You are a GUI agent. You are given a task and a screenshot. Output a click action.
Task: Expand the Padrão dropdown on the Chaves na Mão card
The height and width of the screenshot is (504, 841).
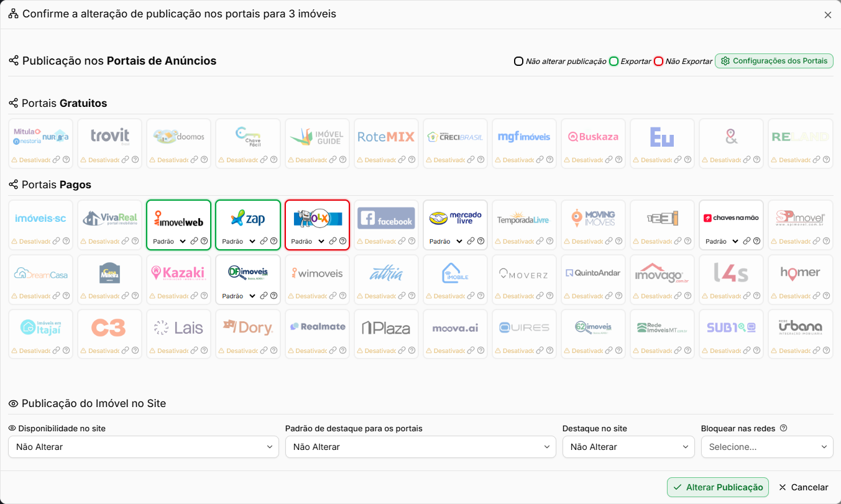[722, 241]
